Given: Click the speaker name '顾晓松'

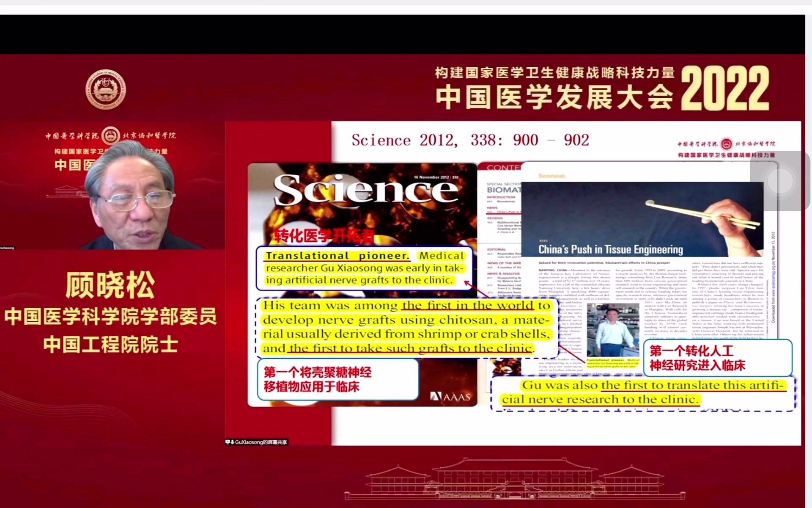Looking at the screenshot, I should 110,284.
